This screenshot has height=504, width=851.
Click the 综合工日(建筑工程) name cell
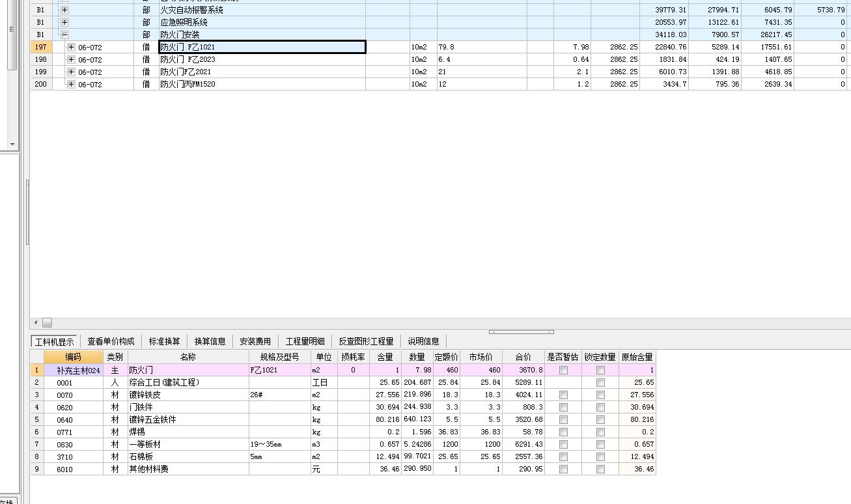click(x=188, y=382)
